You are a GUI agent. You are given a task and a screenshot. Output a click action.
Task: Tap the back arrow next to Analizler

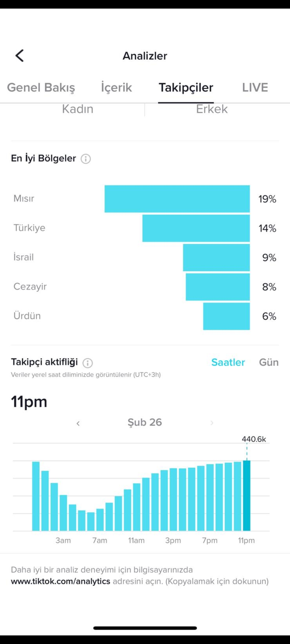[x=20, y=56]
